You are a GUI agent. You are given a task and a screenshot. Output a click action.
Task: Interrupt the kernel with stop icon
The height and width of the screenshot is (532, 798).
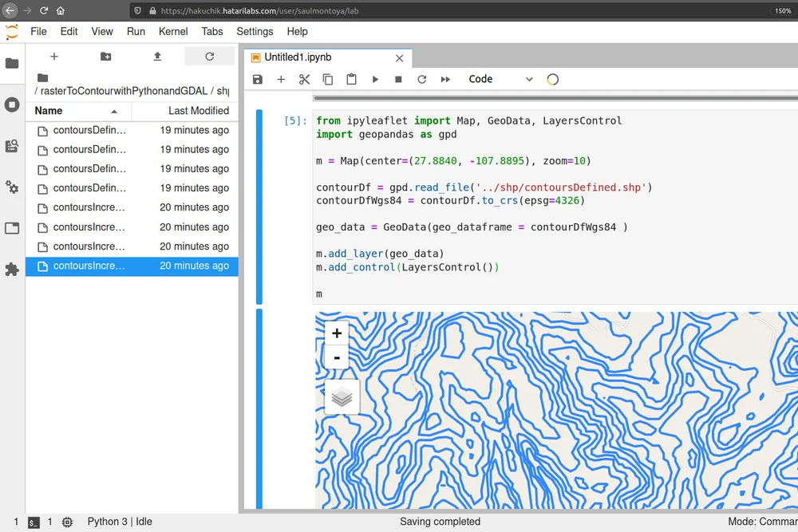(x=398, y=79)
